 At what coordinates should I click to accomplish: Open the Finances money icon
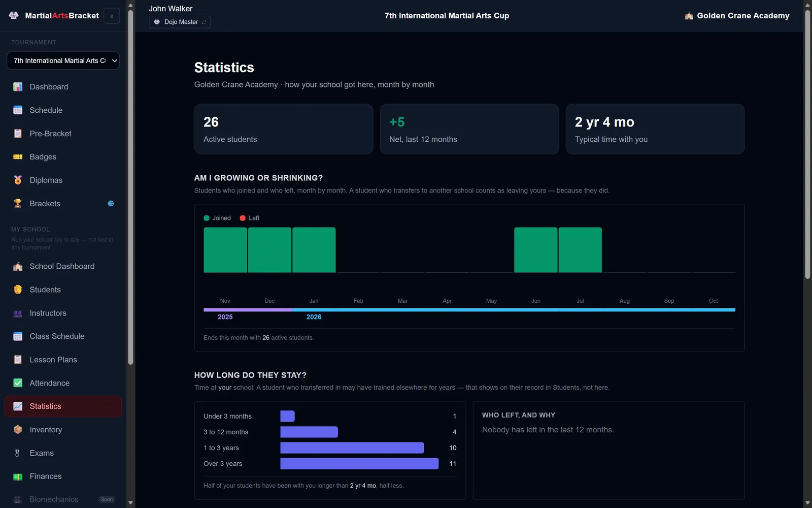tap(18, 477)
